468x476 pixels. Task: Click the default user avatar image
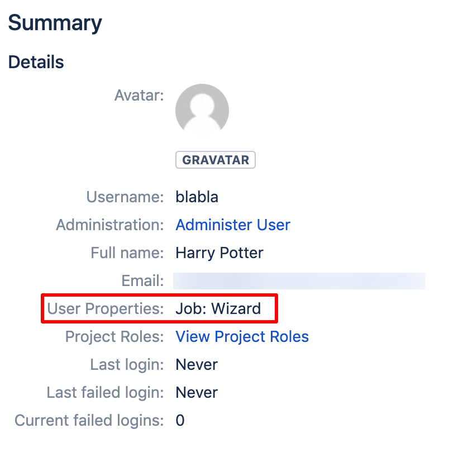click(202, 110)
